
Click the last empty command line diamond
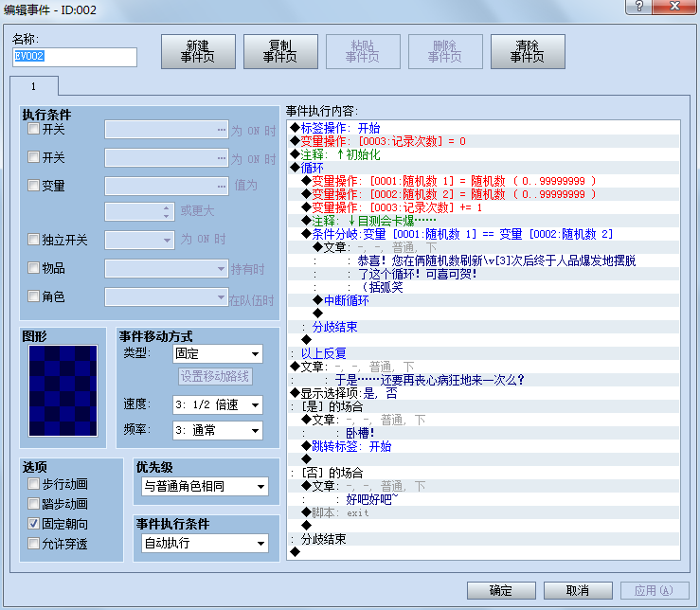click(x=296, y=552)
